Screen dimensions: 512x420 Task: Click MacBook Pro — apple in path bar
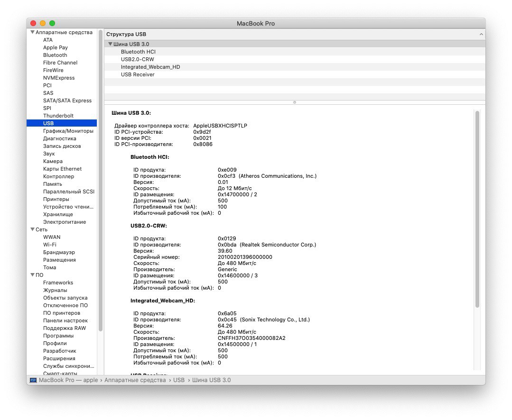[x=68, y=380]
